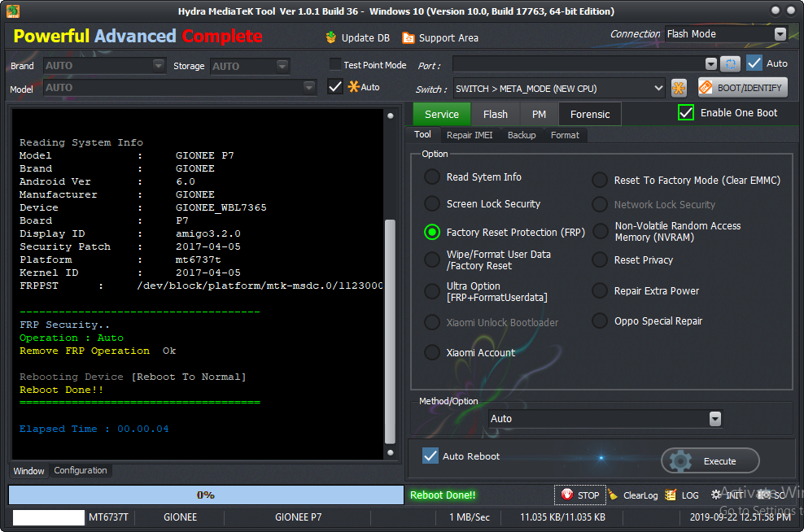The image size is (804, 532).
Task: Open the Support Area icon
Action: (409, 38)
